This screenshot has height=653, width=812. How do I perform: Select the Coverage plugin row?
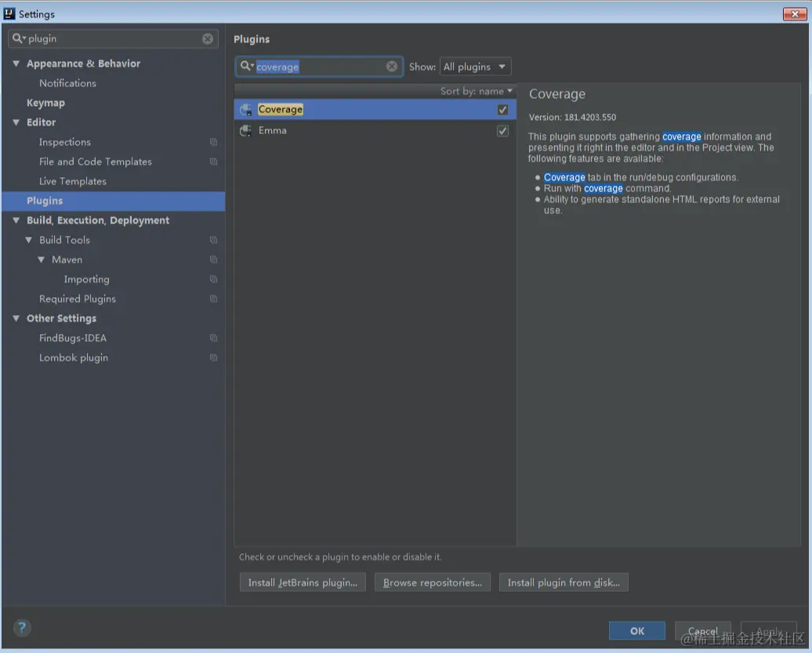pos(375,110)
